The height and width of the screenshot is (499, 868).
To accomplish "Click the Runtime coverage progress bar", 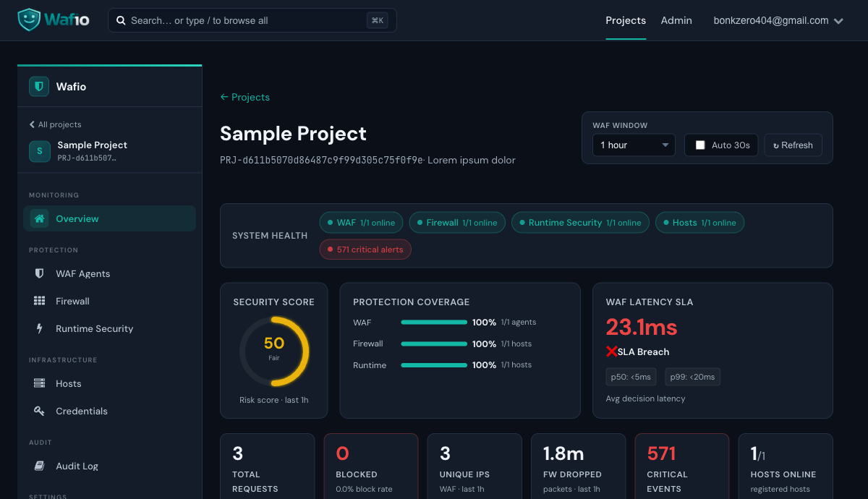I will pyautogui.click(x=434, y=366).
